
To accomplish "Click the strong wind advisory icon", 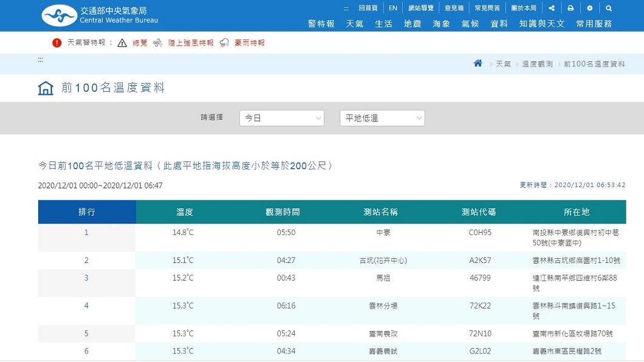I will click(x=158, y=43).
